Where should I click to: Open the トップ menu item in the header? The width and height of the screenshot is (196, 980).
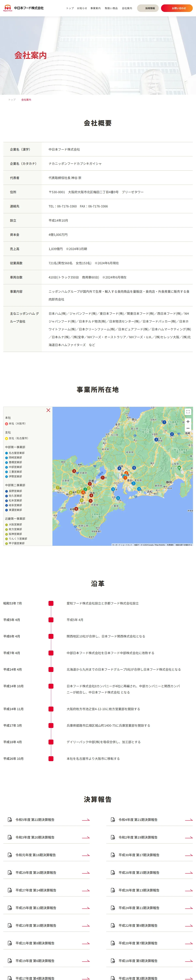[70, 8]
